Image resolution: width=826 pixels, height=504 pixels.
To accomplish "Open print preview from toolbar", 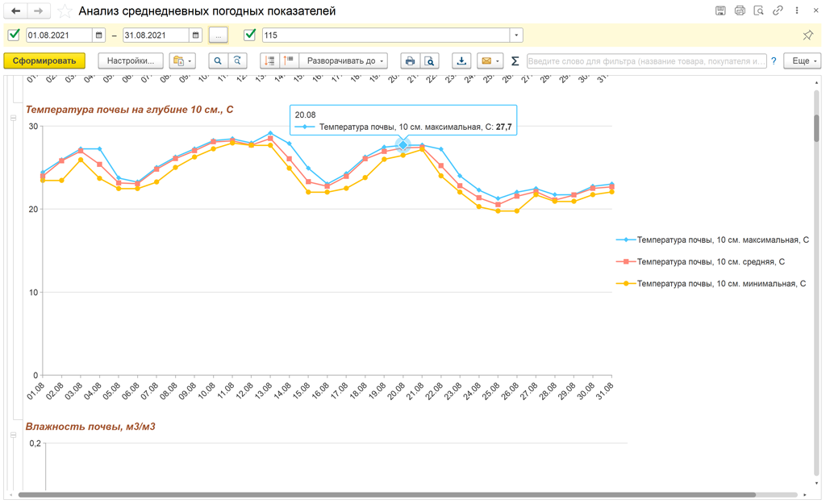I will tap(430, 61).
